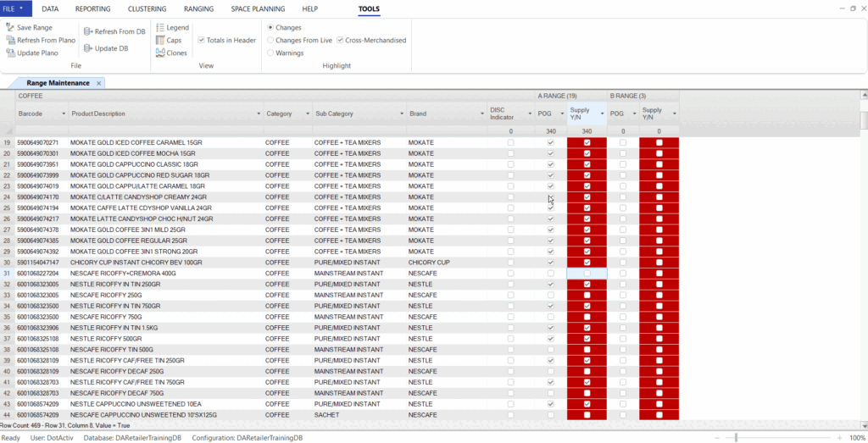Switch to the DATA ribbon tab
868x443 pixels.
[x=50, y=8]
